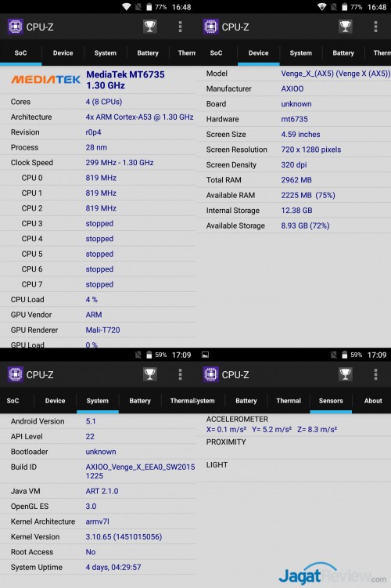This screenshot has height=588, width=391.
Task: Open the Battery tab next to the About screen's Thermal tab
Action: pos(246,401)
